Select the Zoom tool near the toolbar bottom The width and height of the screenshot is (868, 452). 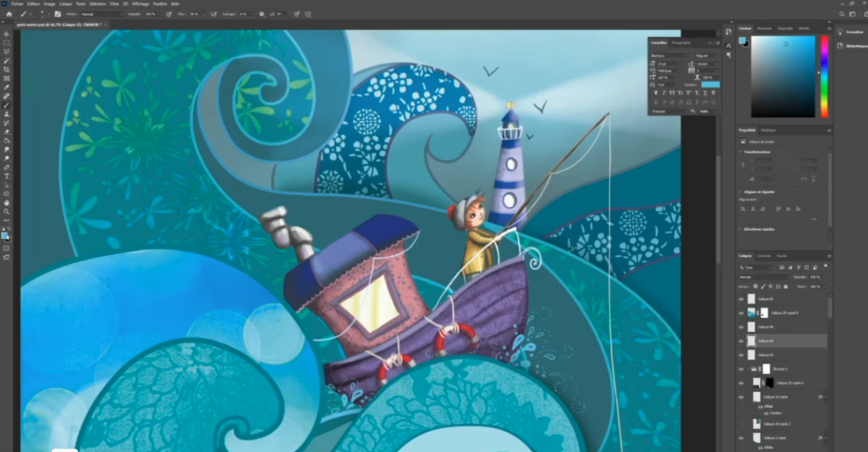(x=5, y=210)
